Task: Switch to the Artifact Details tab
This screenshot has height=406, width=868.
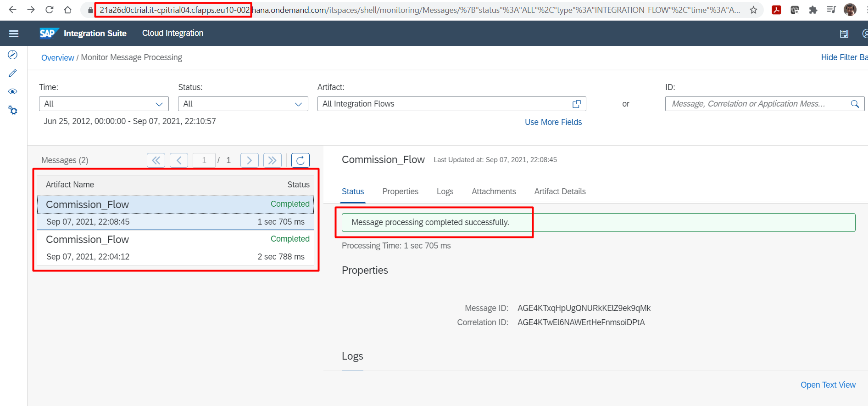Action: (x=560, y=192)
